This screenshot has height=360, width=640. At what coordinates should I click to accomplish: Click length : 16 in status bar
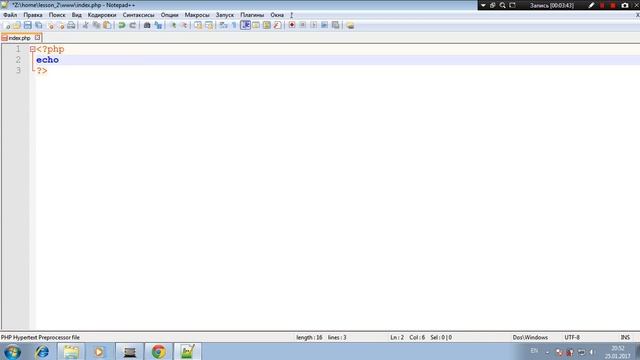[x=309, y=338]
